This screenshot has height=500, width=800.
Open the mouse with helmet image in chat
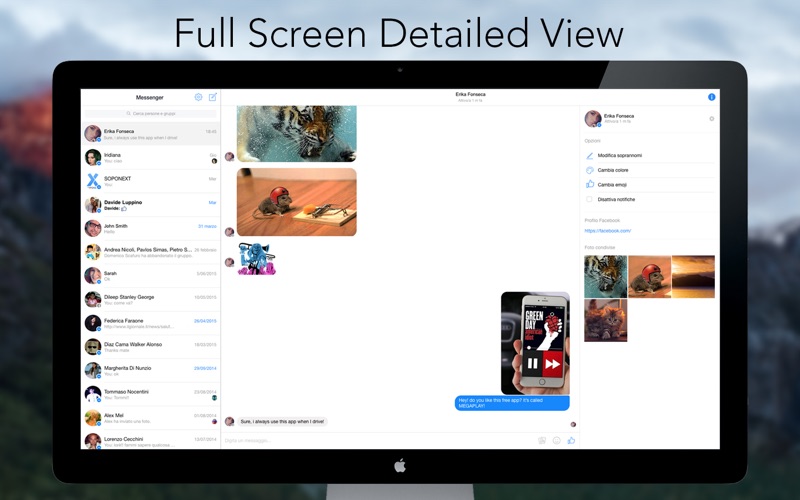(x=296, y=202)
